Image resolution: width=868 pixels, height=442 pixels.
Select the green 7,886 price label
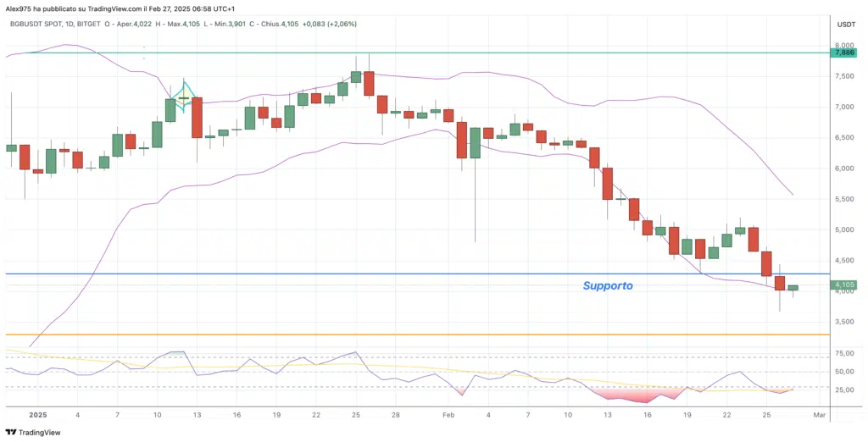(x=843, y=52)
